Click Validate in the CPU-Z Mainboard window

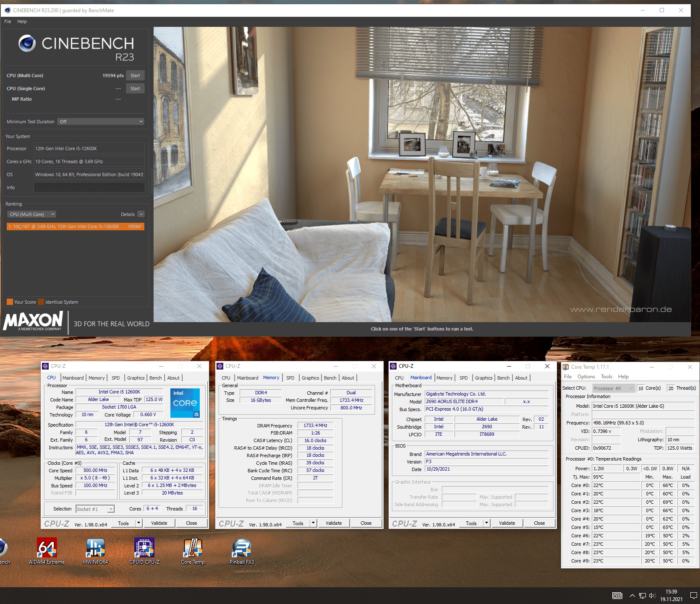[507, 523]
